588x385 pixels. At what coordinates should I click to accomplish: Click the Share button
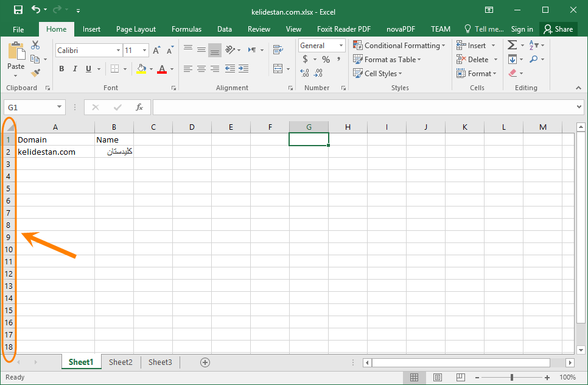558,29
